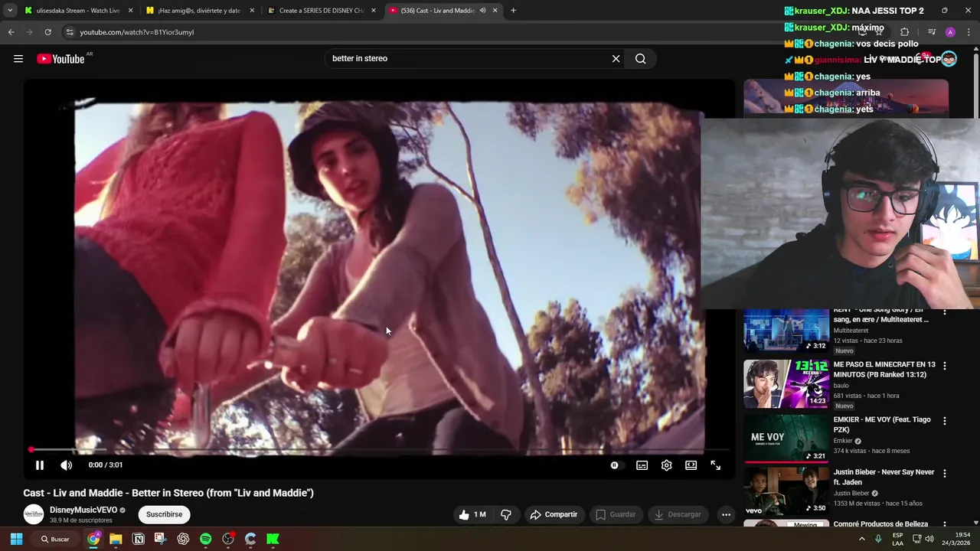Screen dimensions: 980x551
Task: Open the Chrome extensions puzzle icon
Action: click(904, 32)
